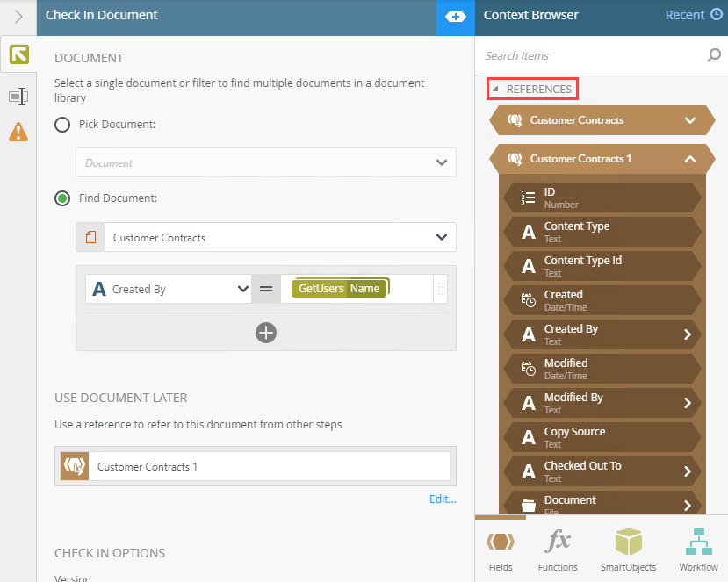
Task: Click the Customer Contracts reference icon
Action: [515, 120]
